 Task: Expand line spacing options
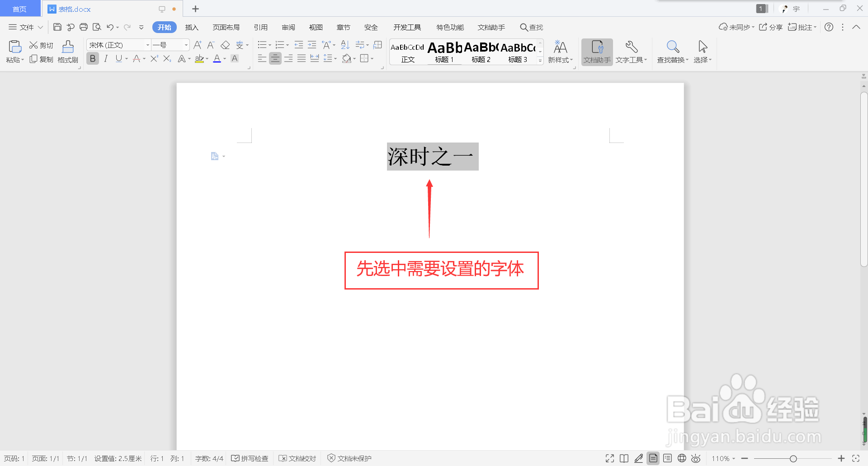point(335,58)
